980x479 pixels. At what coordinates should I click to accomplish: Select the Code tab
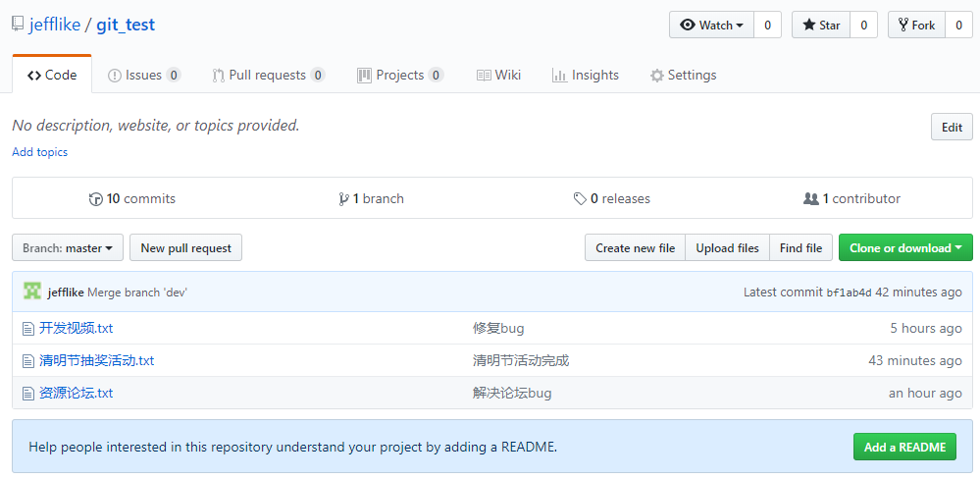[x=52, y=75]
